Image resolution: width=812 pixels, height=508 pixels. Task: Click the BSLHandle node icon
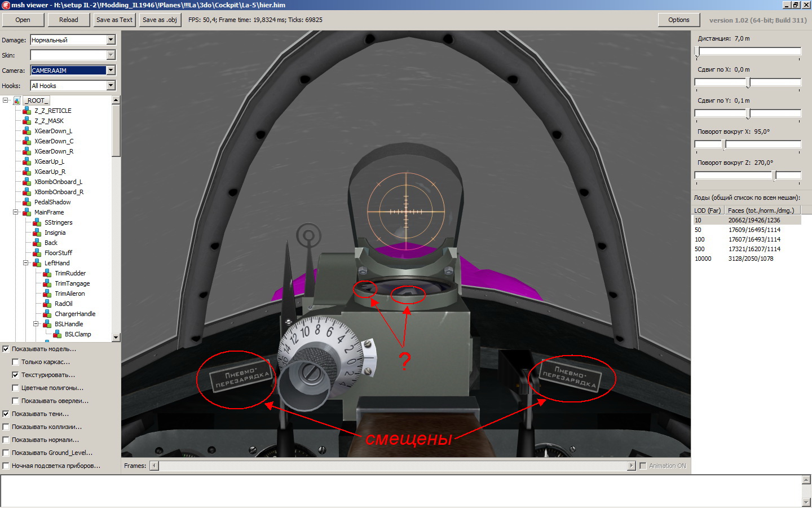(x=47, y=324)
